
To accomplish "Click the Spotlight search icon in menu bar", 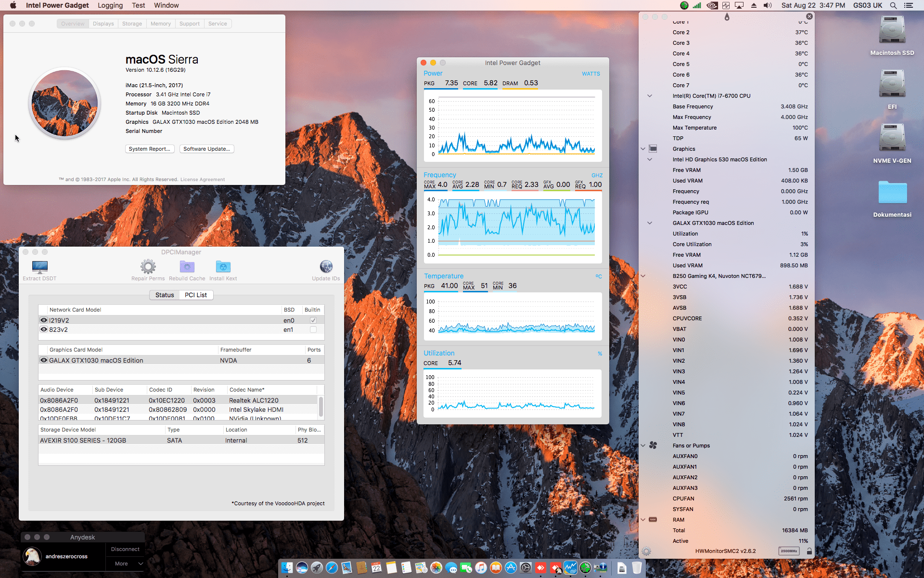I will (x=893, y=5).
